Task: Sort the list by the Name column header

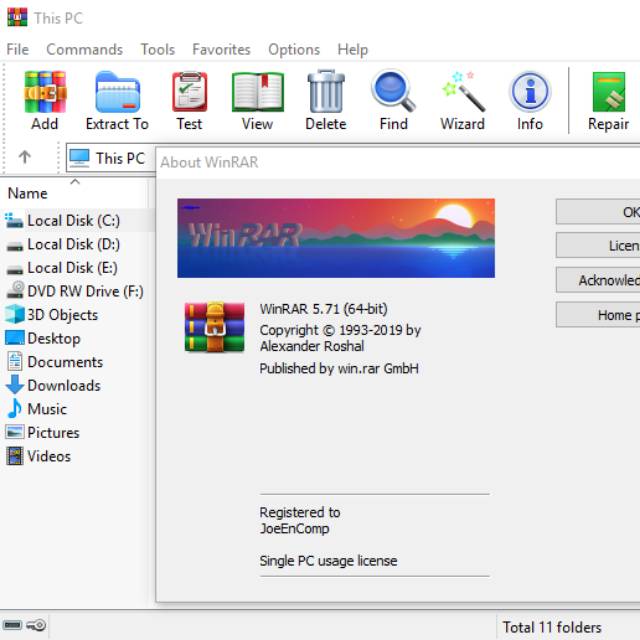Action: [x=28, y=193]
